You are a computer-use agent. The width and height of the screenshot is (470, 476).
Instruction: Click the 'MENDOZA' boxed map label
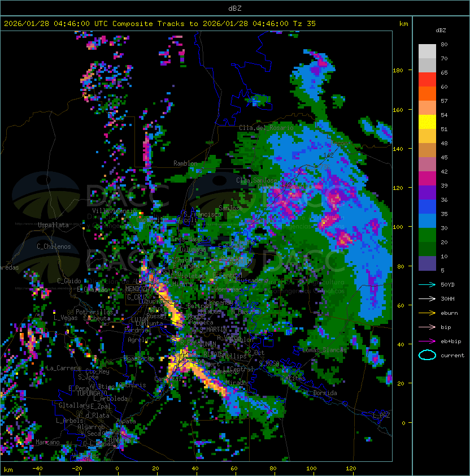click(137, 289)
